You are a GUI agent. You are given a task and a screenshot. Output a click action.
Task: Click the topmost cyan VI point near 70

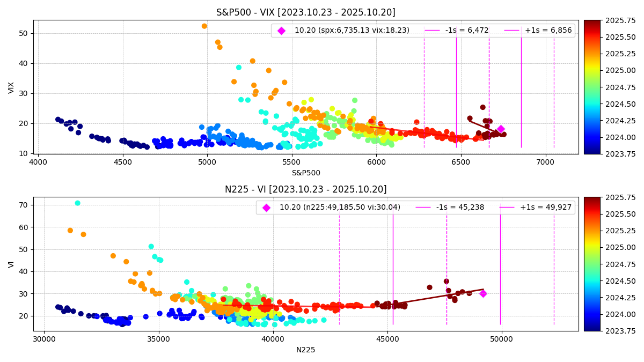[78, 203]
